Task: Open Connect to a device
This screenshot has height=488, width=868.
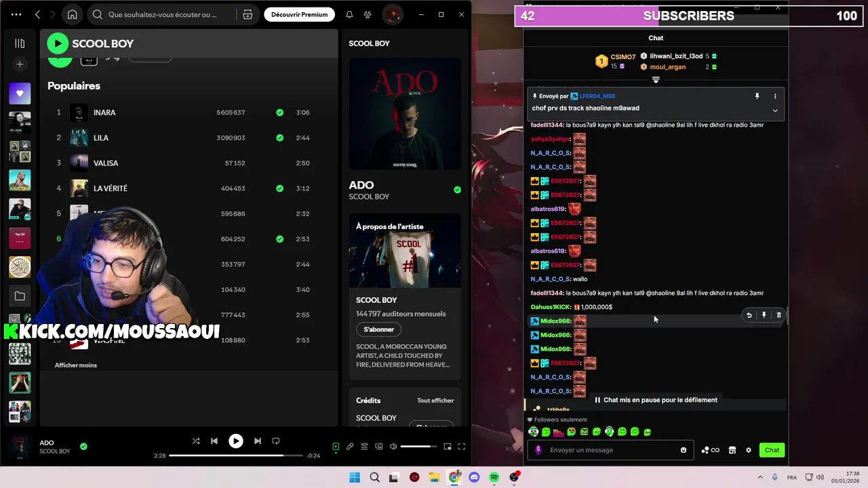Action: pyautogui.click(x=379, y=447)
